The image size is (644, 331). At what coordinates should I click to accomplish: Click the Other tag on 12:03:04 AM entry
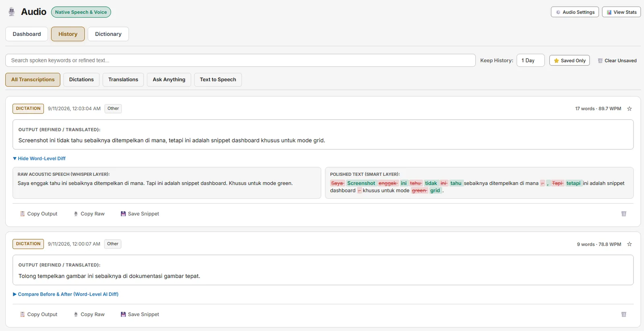[113, 109]
